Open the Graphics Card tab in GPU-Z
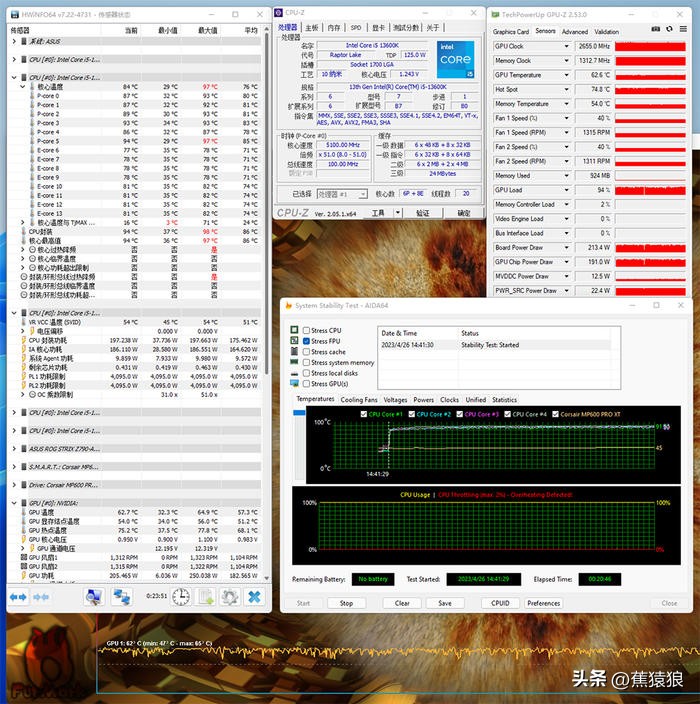Image resolution: width=700 pixels, height=704 pixels. (511, 31)
